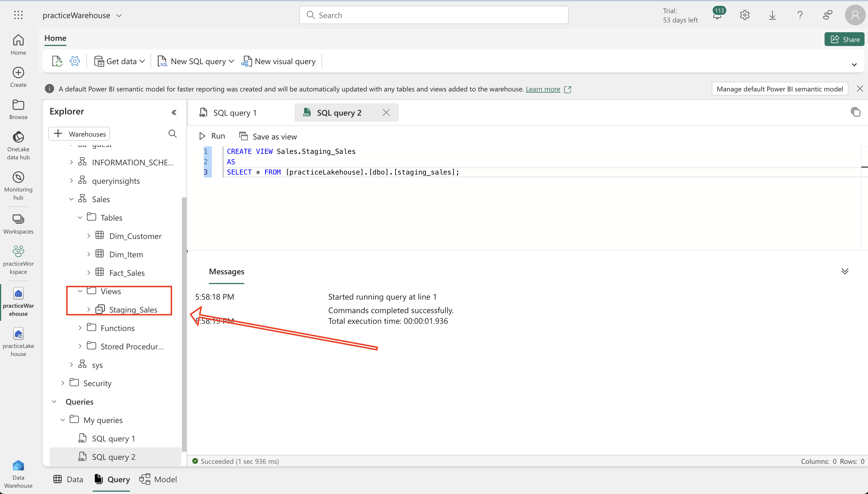868x494 pixels.
Task: Open settings gear in top bar
Action: 745,15
